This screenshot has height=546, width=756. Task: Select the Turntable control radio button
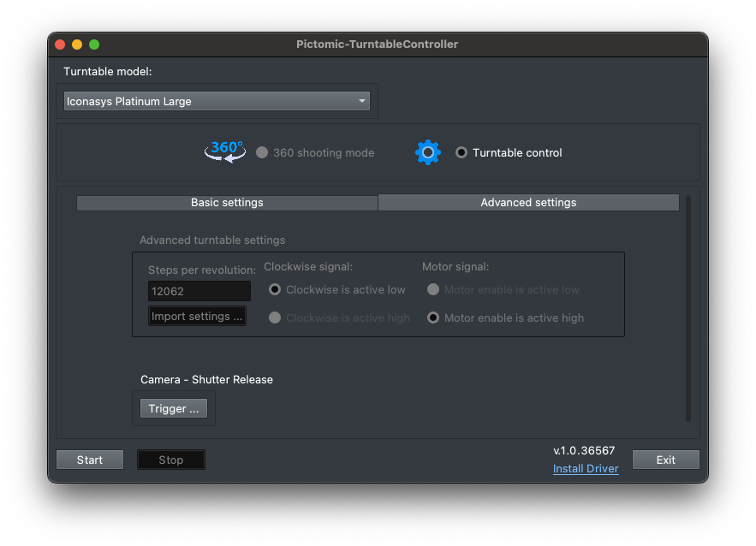[x=461, y=153]
